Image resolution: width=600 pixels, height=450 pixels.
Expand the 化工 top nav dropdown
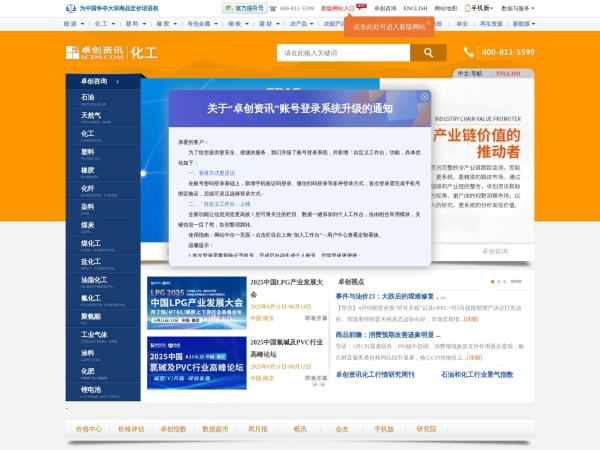(x=105, y=24)
